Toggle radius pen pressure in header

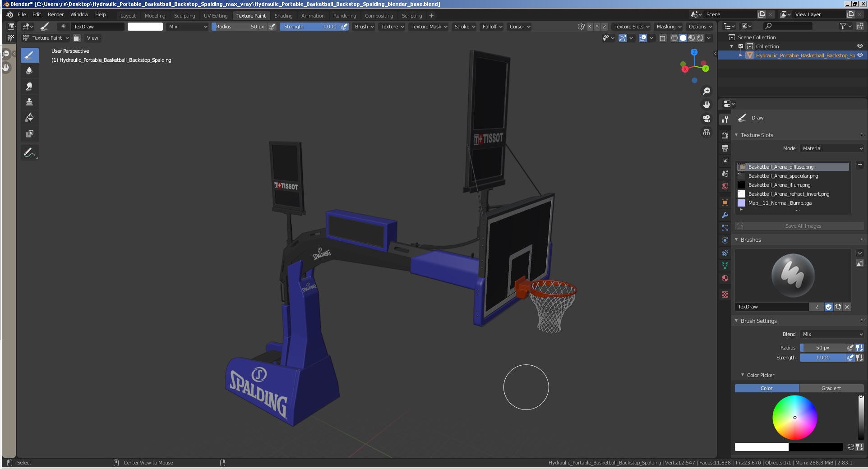[272, 27]
